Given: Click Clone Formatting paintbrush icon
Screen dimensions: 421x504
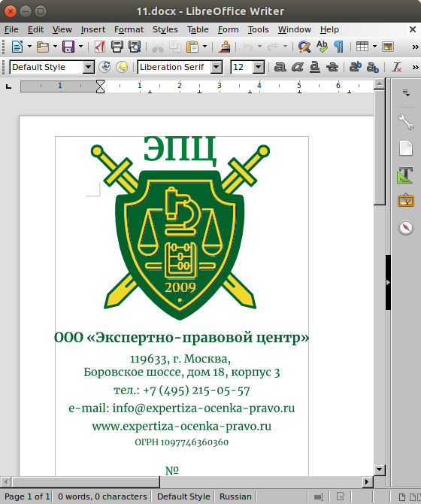Looking at the screenshot, I should click(x=225, y=47).
